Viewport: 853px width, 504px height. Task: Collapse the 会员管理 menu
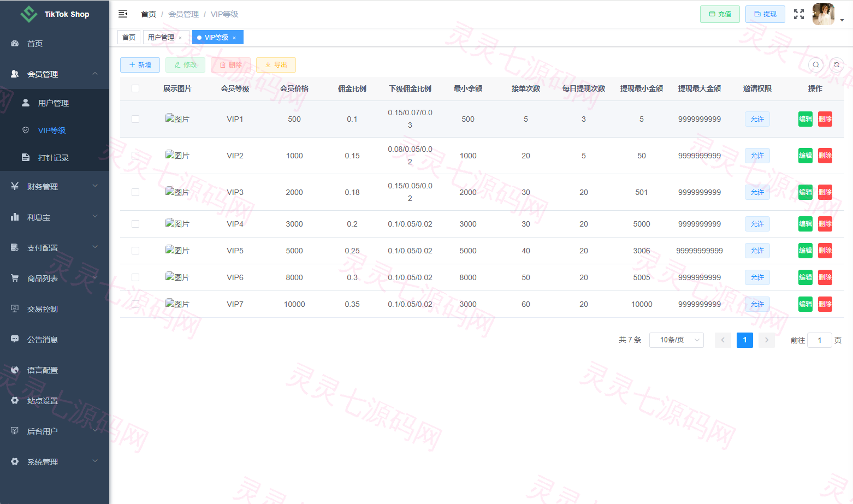(x=55, y=74)
